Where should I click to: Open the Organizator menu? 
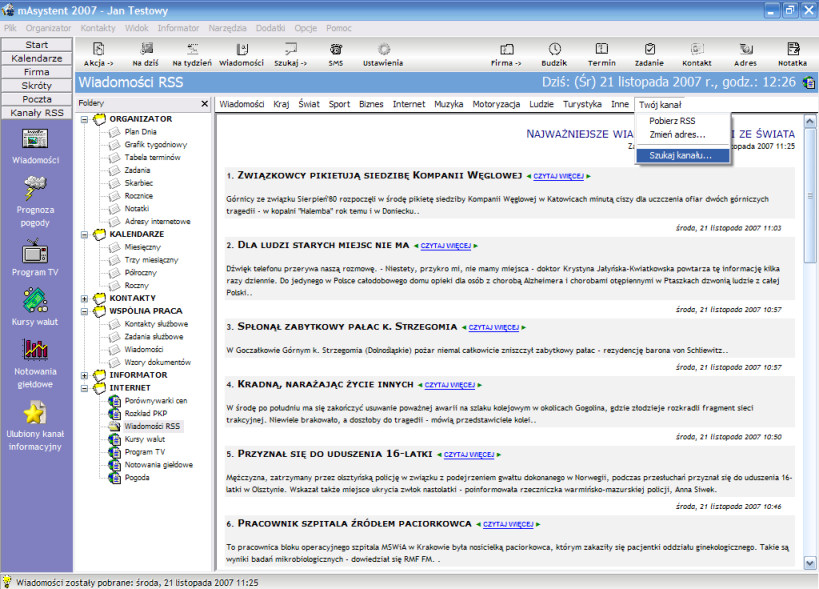click(48, 28)
